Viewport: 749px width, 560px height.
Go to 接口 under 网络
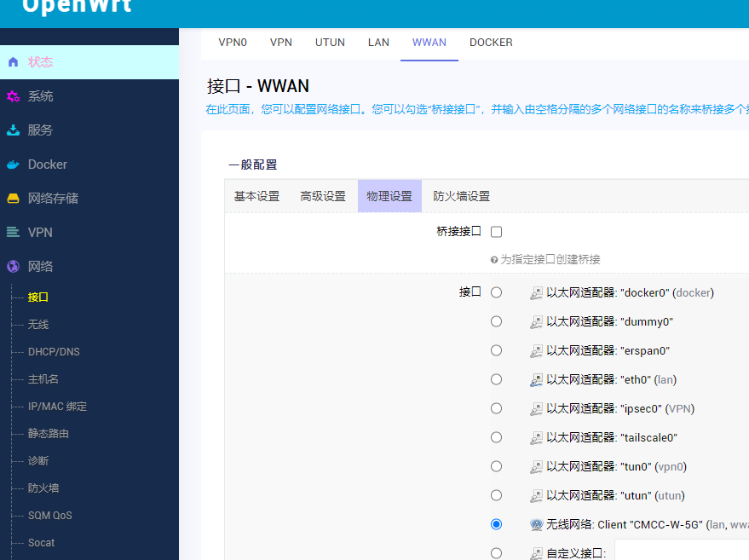pos(38,297)
